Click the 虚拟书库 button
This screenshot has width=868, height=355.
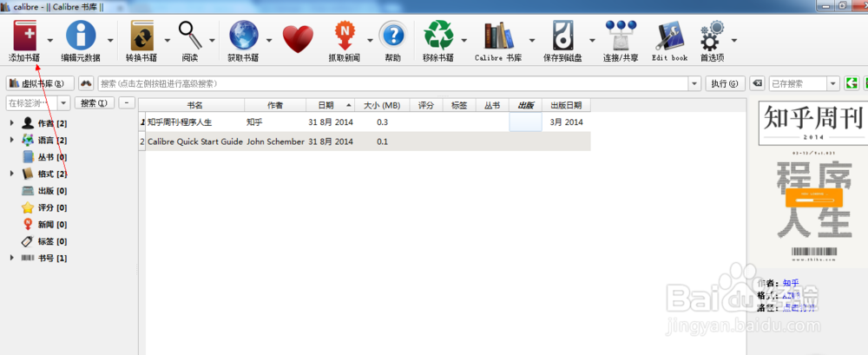pos(40,83)
